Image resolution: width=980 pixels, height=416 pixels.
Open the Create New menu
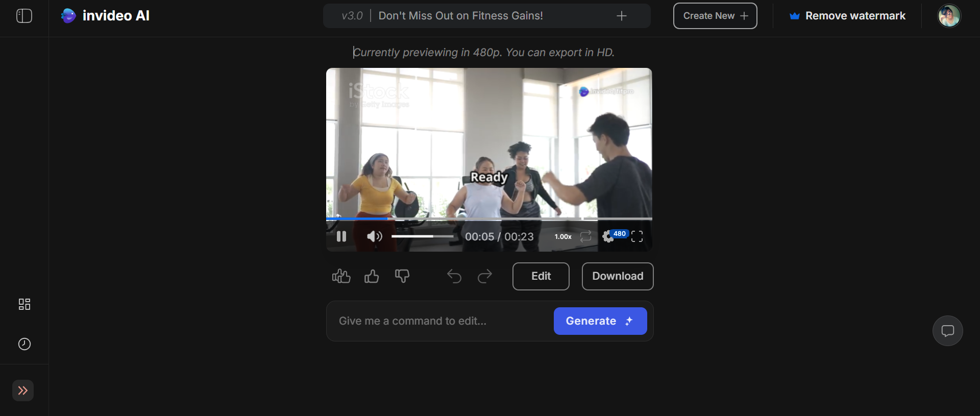coord(715,16)
